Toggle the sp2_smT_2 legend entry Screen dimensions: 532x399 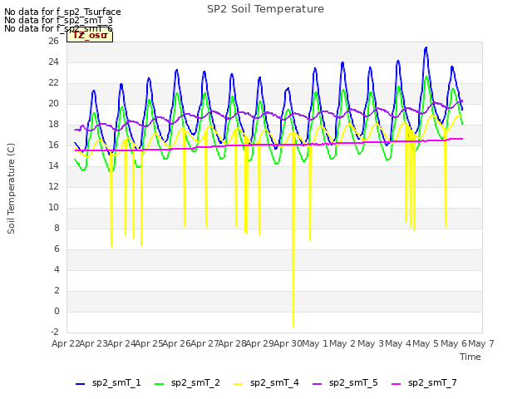pos(187,383)
